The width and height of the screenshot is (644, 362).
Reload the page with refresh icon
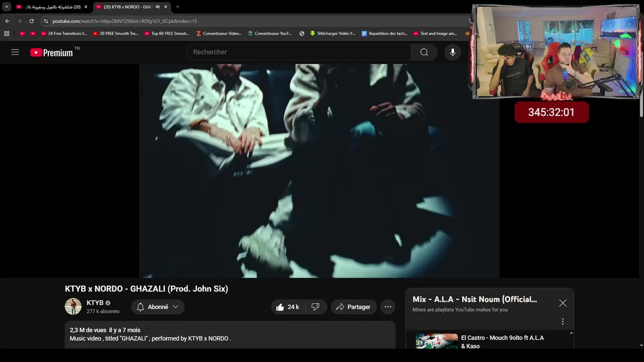click(31, 21)
